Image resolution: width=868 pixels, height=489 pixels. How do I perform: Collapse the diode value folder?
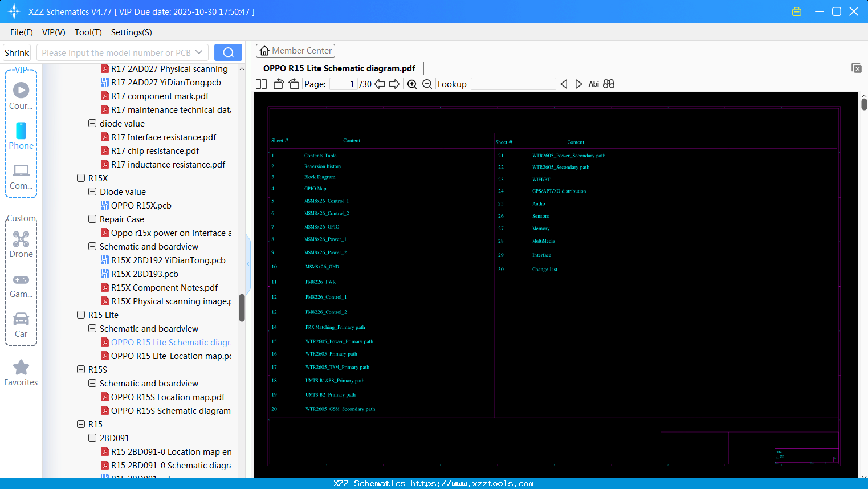[x=92, y=124]
